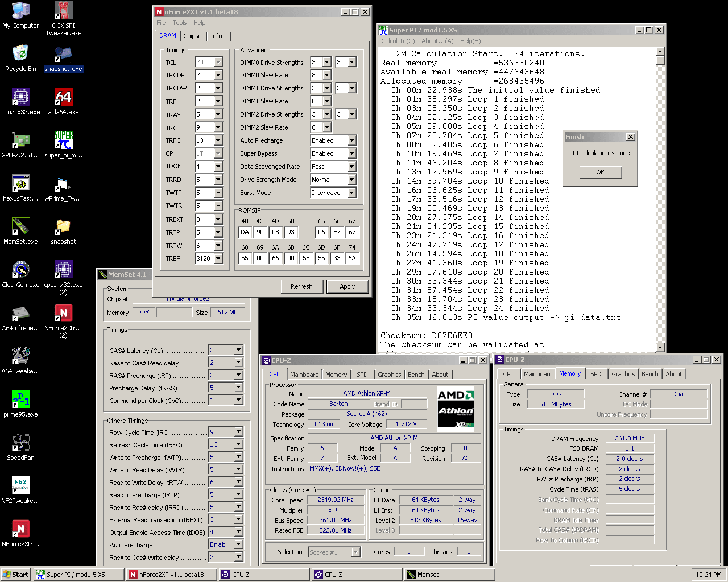Screen dimensions: 728x582
Task: Click the Checksum: D87E6EE0 text
Action: coord(427,335)
